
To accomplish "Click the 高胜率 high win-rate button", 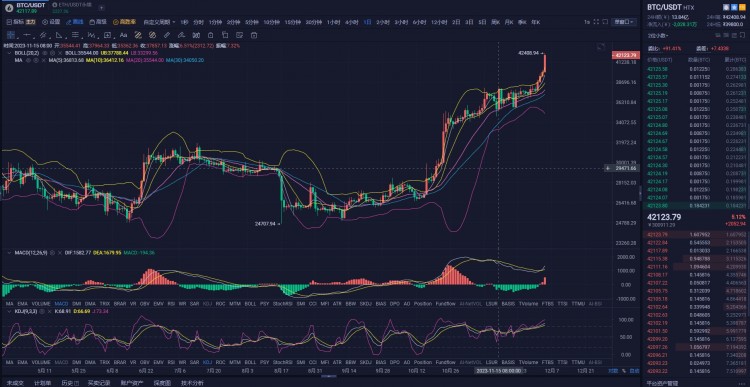I will pos(124,22).
